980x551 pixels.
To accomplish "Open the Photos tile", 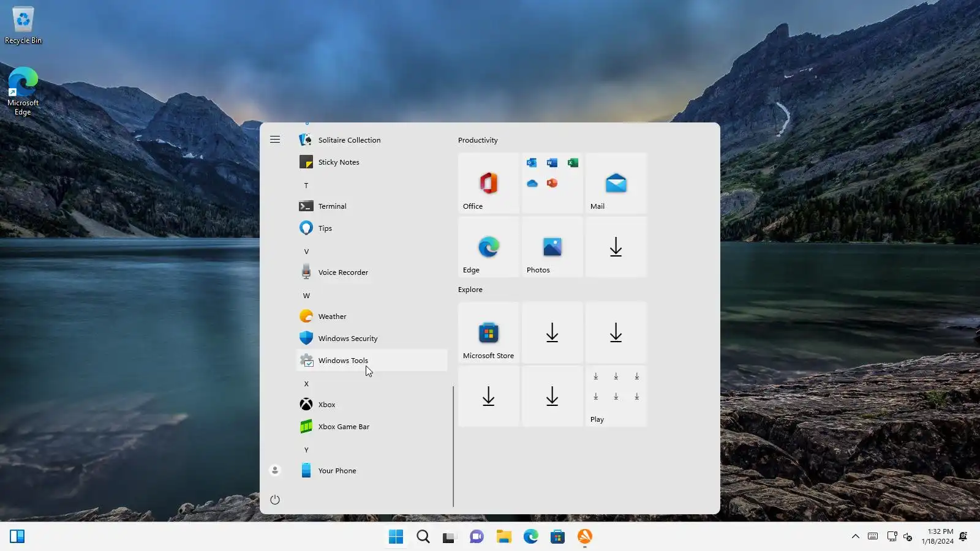I will pyautogui.click(x=552, y=247).
